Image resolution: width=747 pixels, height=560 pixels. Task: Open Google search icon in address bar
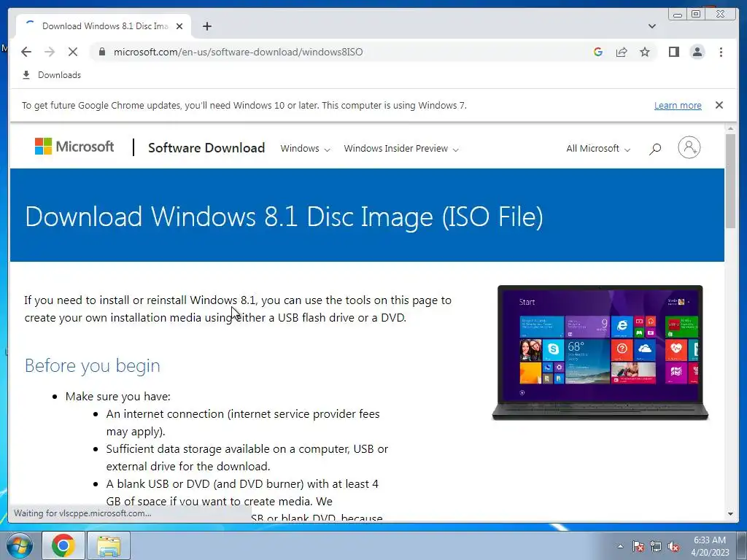(598, 52)
